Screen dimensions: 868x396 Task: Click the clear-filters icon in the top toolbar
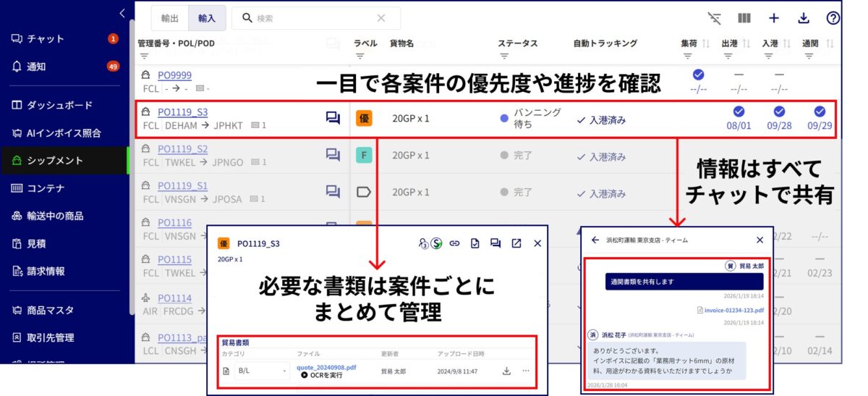715,18
